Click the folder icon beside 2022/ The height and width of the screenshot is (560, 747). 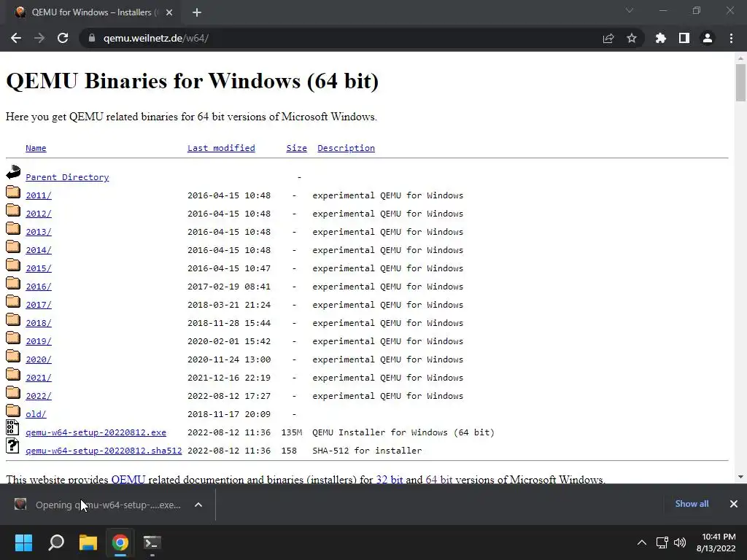[13, 392]
